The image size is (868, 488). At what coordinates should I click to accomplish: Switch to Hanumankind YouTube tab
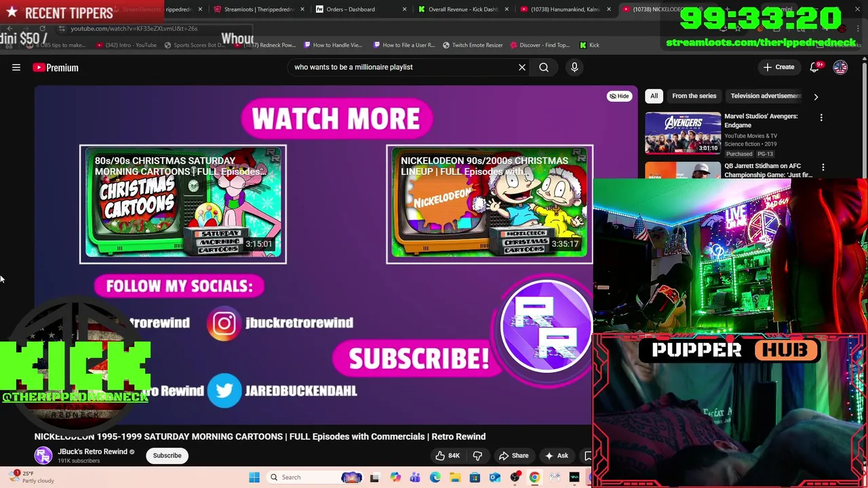click(565, 9)
